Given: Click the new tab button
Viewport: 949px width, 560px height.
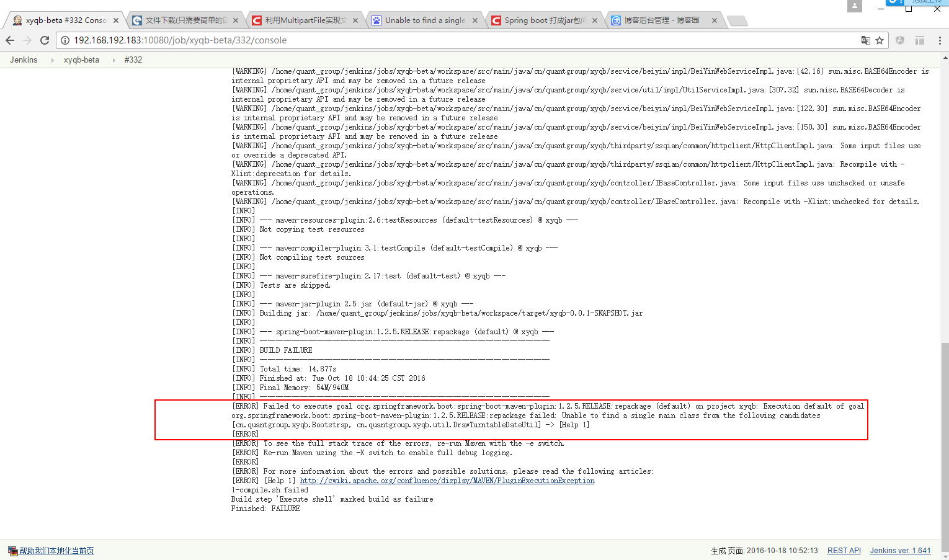Looking at the screenshot, I should (737, 20).
